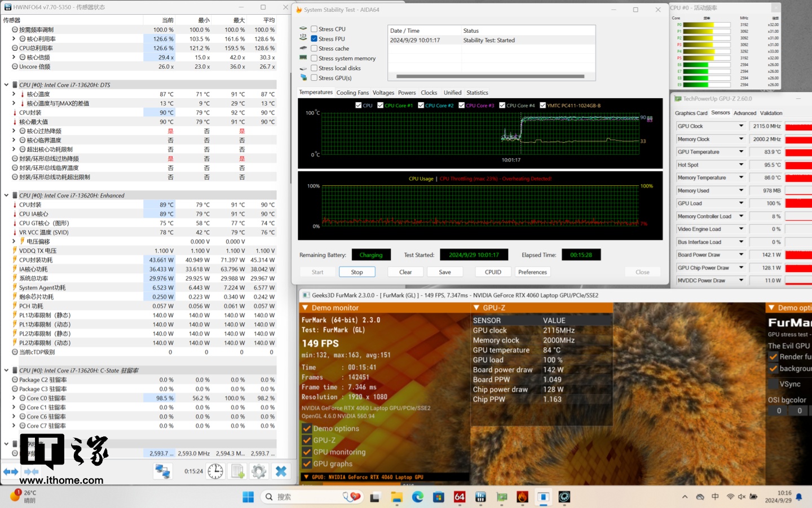This screenshot has height=508, width=812.
Task: Open Microsoft Edge from the taskbar
Action: 417,497
